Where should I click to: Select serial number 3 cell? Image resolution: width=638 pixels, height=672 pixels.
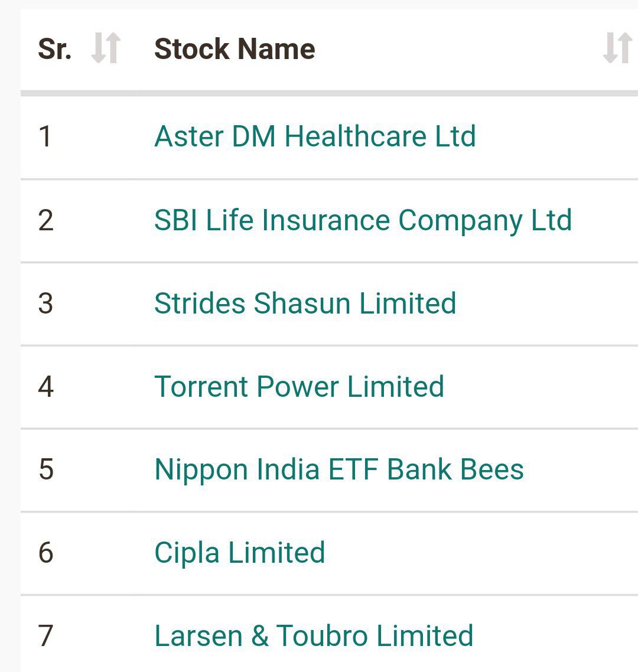(x=45, y=304)
